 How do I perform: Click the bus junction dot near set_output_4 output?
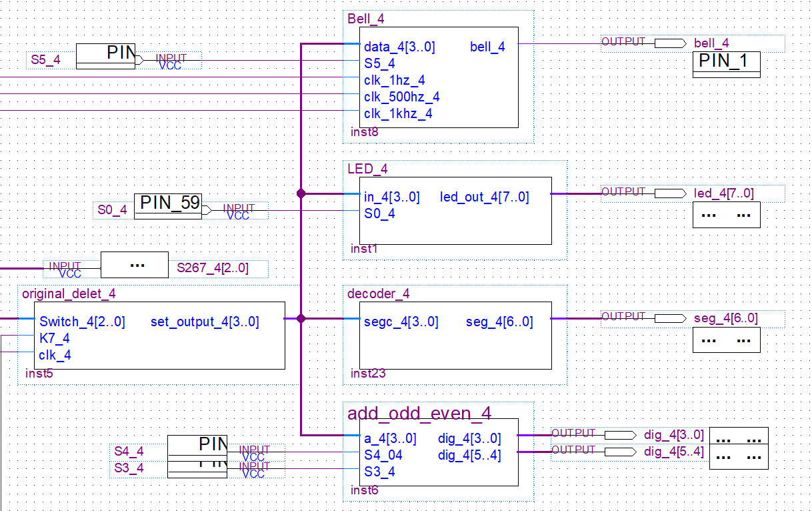pos(301,318)
